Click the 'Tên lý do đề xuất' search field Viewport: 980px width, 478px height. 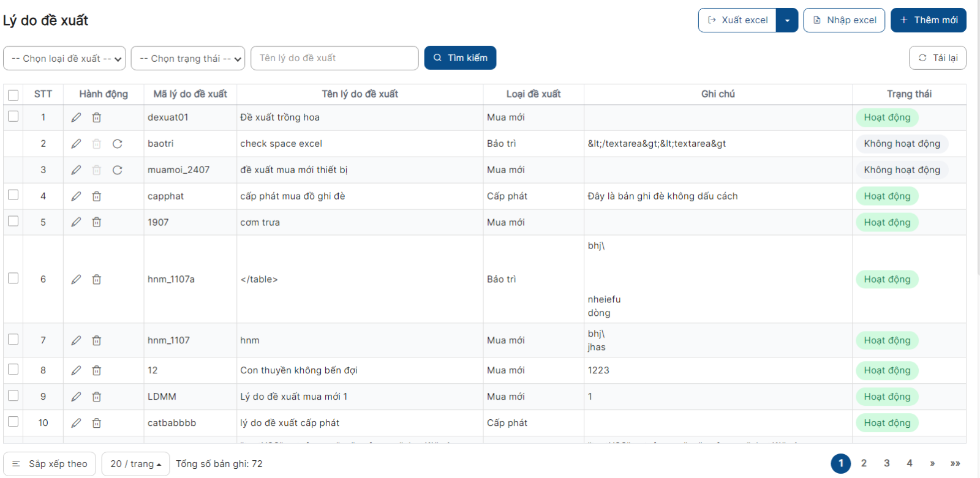[334, 58]
